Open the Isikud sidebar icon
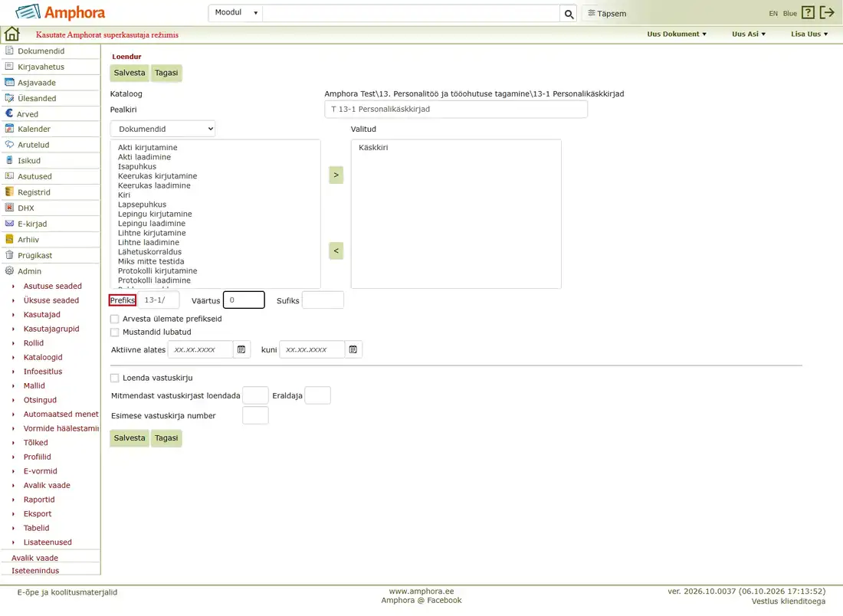The width and height of the screenshot is (843, 616). point(9,160)
